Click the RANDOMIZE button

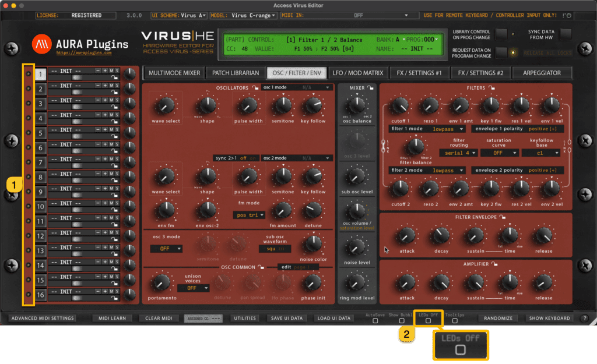(498, 319)
